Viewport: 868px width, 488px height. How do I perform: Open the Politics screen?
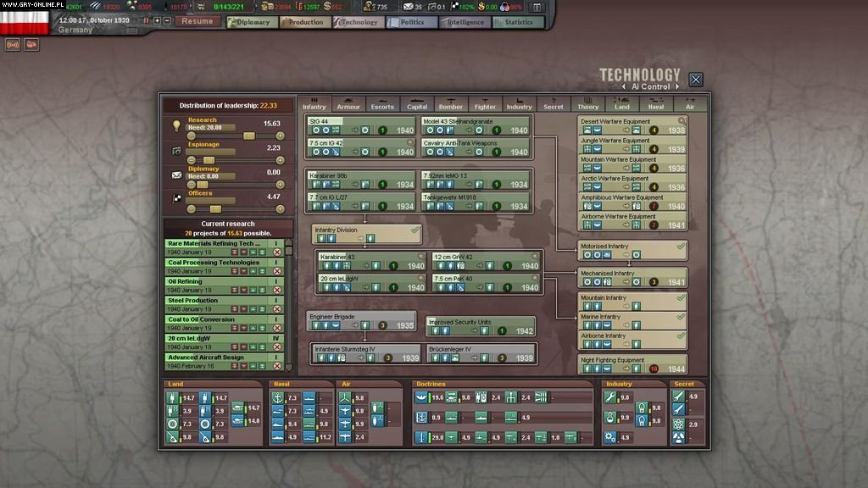(412, 22)
